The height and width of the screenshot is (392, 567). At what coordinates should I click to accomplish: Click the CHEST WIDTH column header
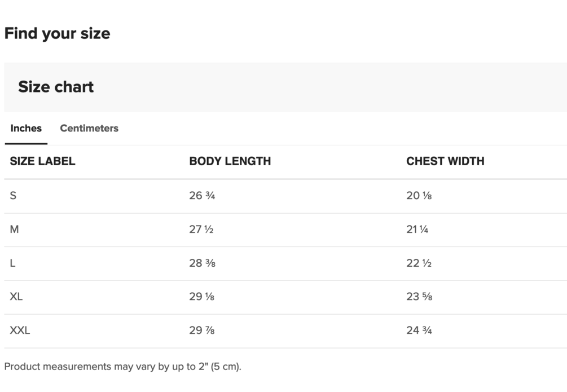445,161
